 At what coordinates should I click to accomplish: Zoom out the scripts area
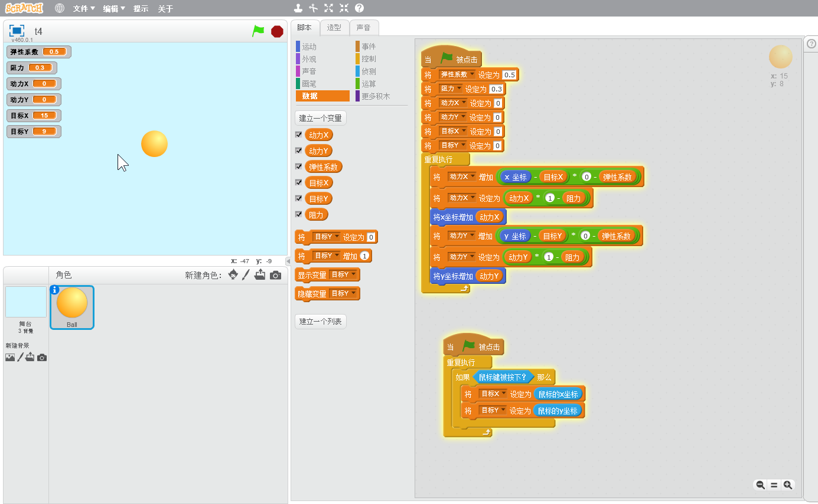click(x=761, y=485)
